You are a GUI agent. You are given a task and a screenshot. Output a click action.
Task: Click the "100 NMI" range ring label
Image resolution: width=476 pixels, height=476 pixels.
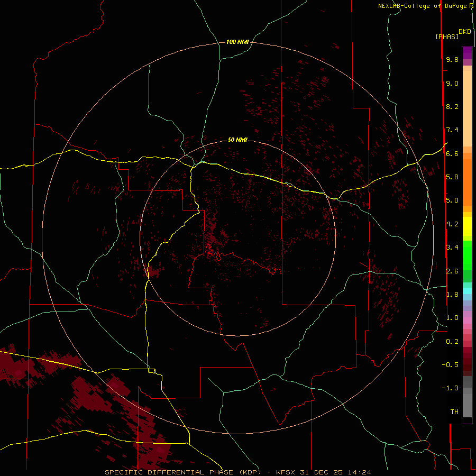point(237,42)
